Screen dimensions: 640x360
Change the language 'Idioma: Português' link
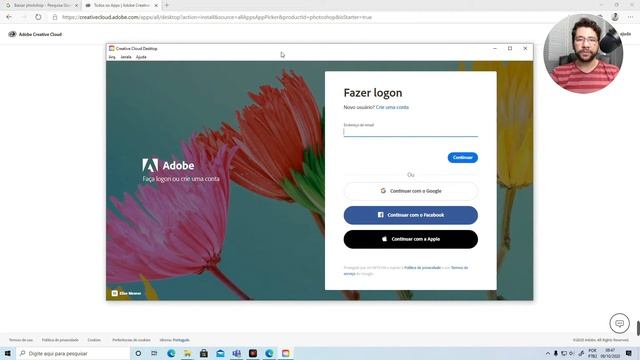[175, 340]
